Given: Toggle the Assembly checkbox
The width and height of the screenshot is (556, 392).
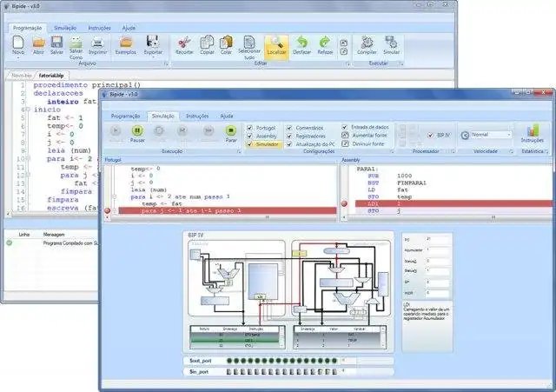Looking at the screenshot, I should coord(249,136).
